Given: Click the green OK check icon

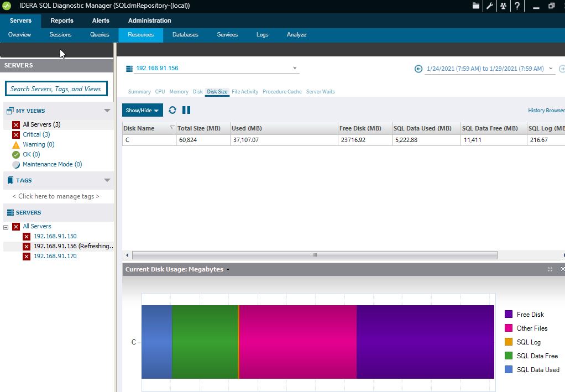Looking at the screenshot, I should point(16,155).
